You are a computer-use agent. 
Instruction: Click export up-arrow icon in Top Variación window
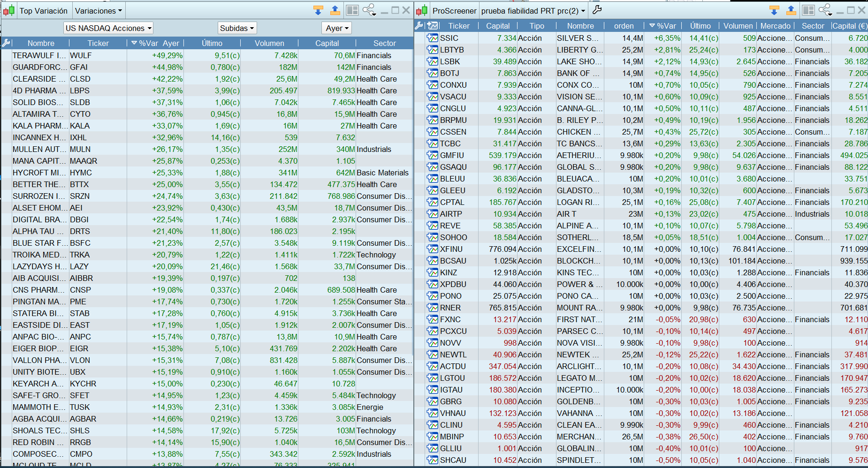pos(335,10)
